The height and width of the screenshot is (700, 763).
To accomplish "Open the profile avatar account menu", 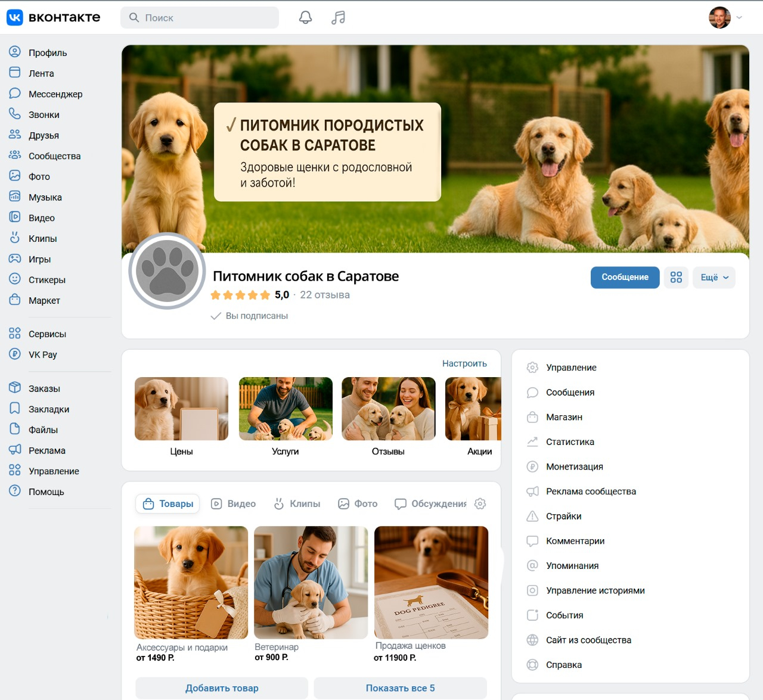I will pos(725,18).
